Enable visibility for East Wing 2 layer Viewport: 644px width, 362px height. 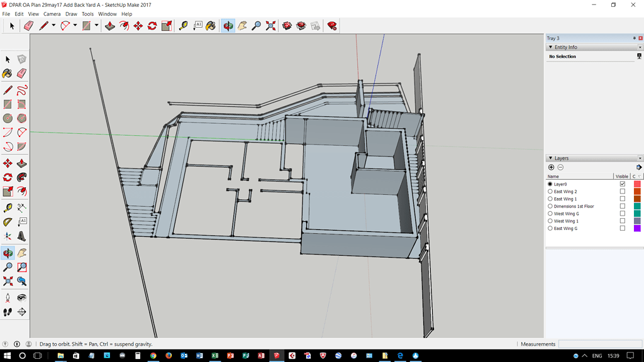pos(623,191)
